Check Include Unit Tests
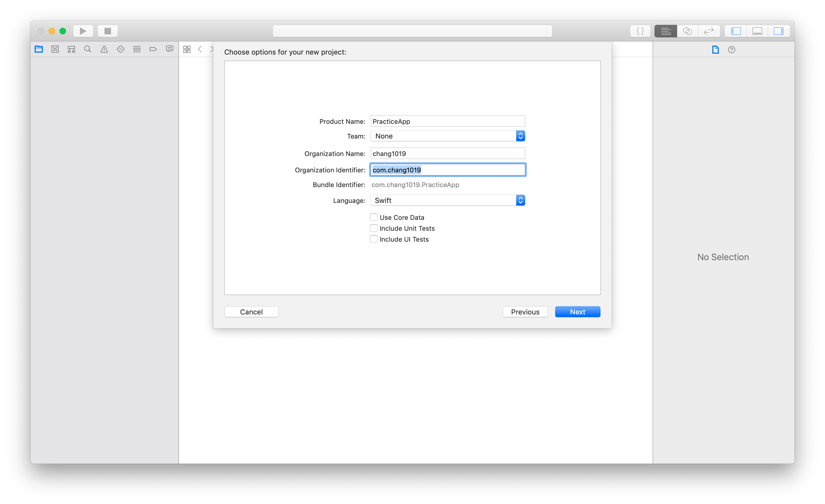Viewport: 825px width, 504px height. (374, 228)
